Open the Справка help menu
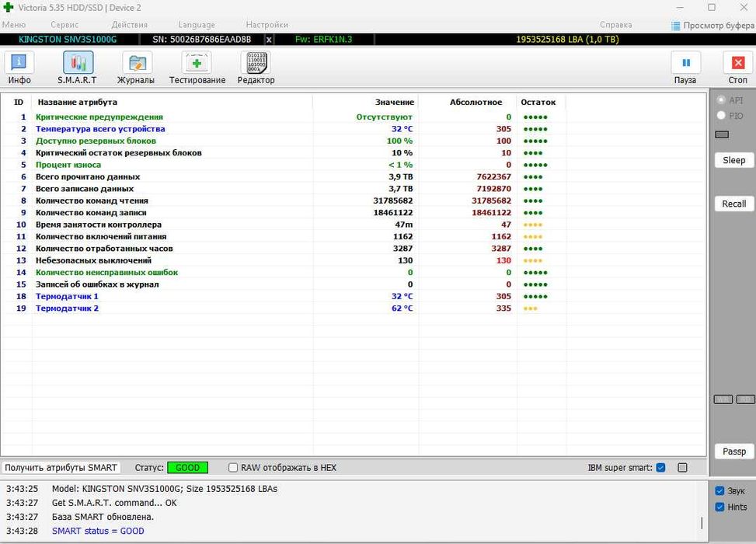Screen dimensions: 756x544 [615, 25]
